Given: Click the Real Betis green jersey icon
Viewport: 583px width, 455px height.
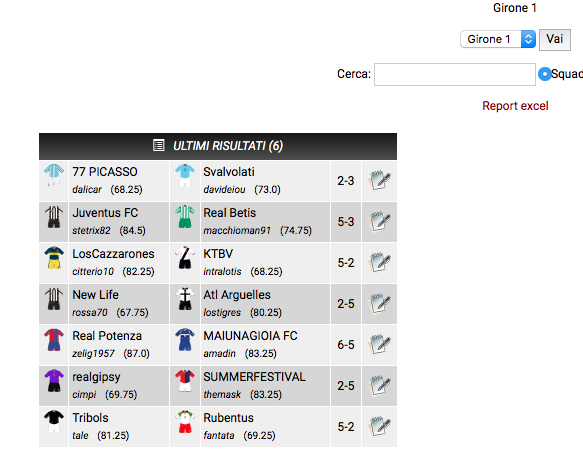Looking at the screenshot, I should click(x=185, y=217).
